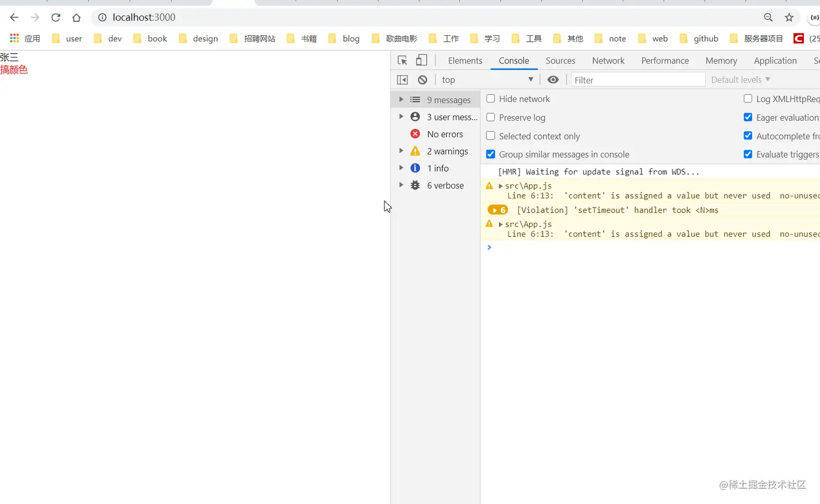Open the 工作 bookmark folder

pyautogui.click(x=444, y=38)
